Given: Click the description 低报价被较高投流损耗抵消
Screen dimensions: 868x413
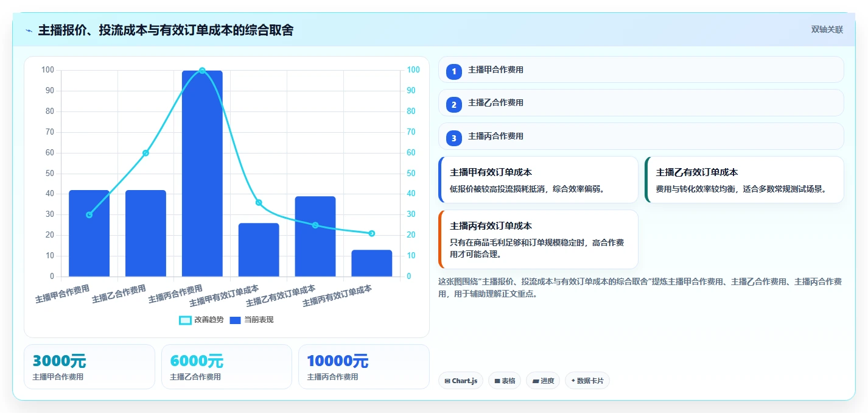Looking at the screenshot, I should click(527, 189).
